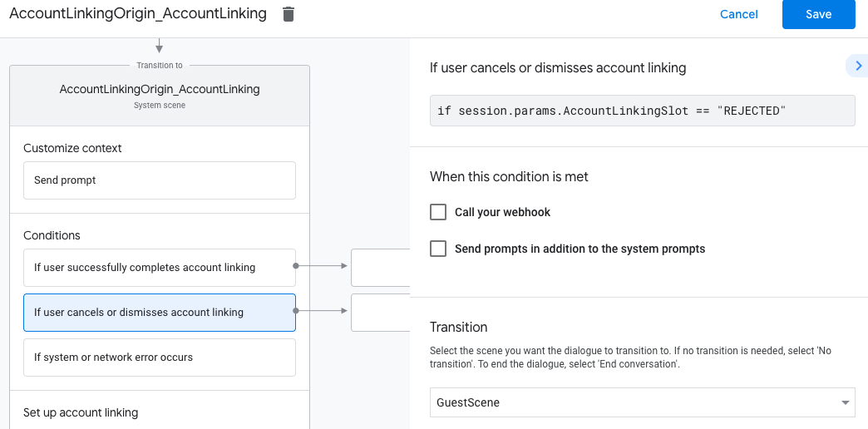Enable the Call your webhook checkbox

pyautogui.click(x=438, y=212)
